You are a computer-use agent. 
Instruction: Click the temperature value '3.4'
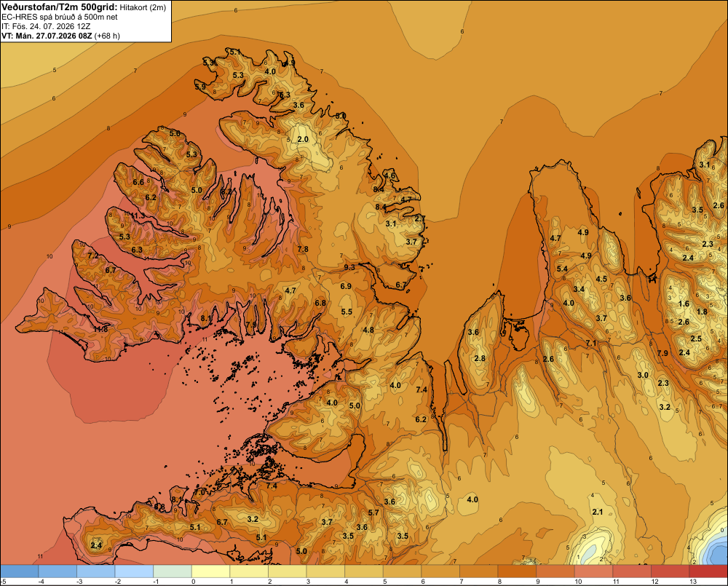tap(579, 289)
